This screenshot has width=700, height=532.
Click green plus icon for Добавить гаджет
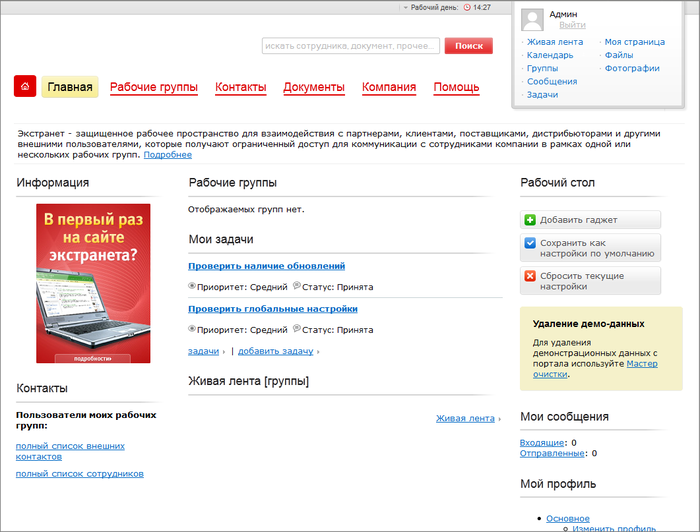point(530,220)
